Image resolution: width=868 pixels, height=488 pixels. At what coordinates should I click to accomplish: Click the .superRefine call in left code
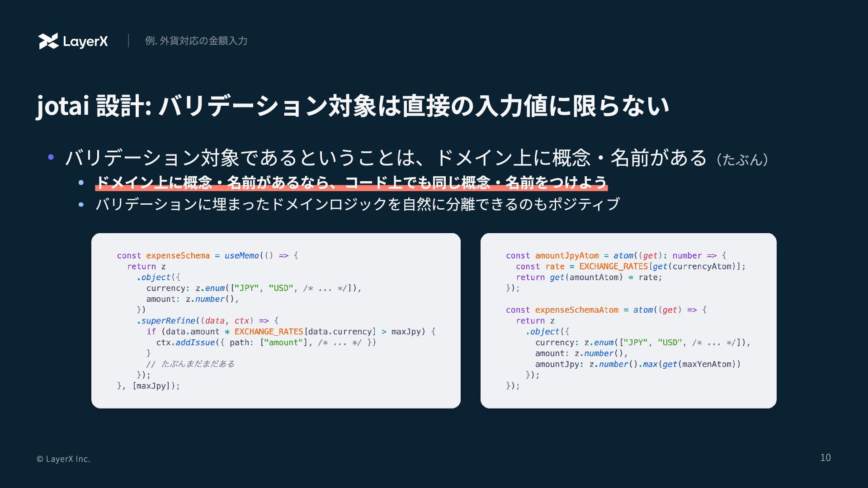[166, 321]
